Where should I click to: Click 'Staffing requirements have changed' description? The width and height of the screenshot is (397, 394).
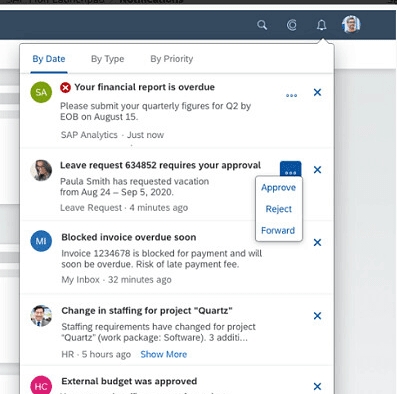pyautogui.click(x=158, y=332)
